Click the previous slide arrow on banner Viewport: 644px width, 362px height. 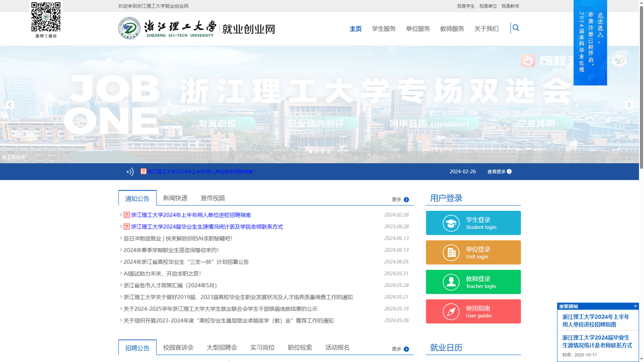10,105
